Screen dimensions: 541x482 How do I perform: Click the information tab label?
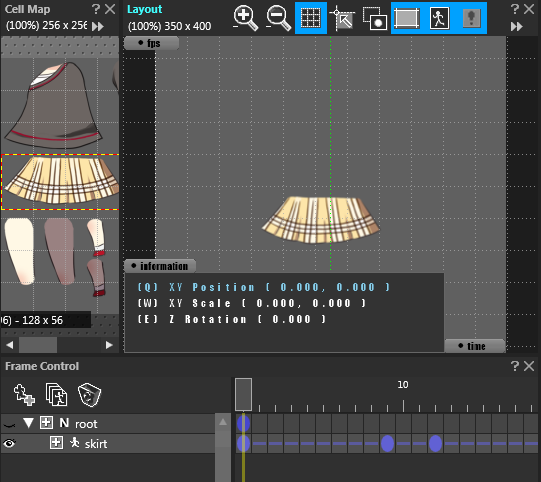tap(160, 266)
